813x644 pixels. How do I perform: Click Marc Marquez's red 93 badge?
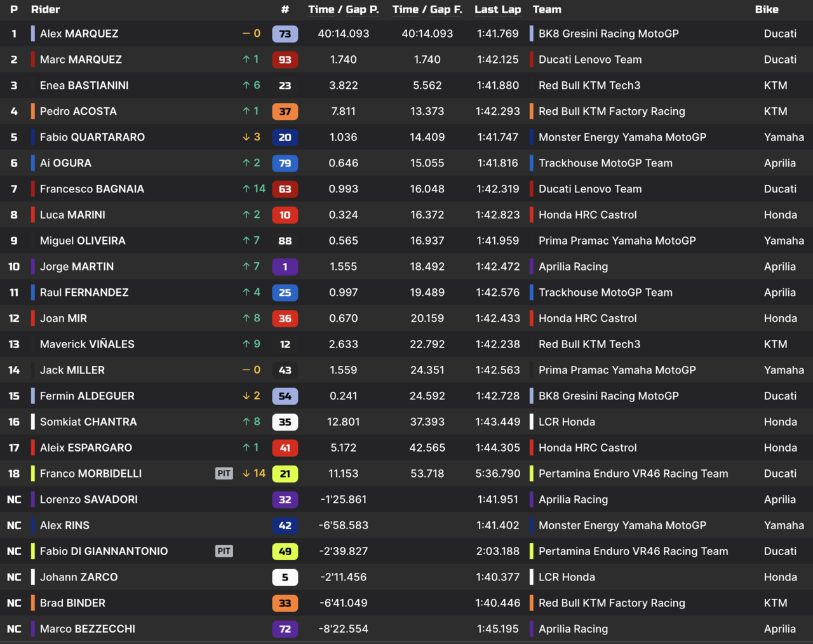[x=285, y=60]
